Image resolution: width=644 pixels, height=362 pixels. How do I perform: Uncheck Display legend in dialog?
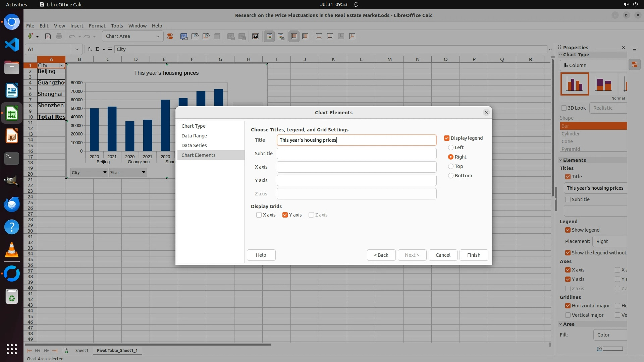[447, 138]
